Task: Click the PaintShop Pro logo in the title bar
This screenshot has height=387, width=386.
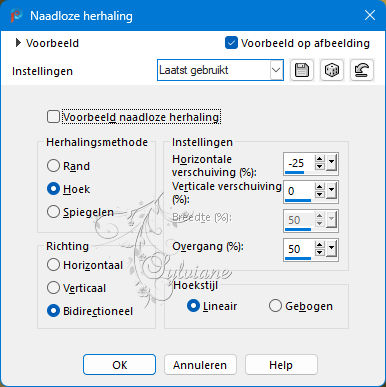Action: 16,16
